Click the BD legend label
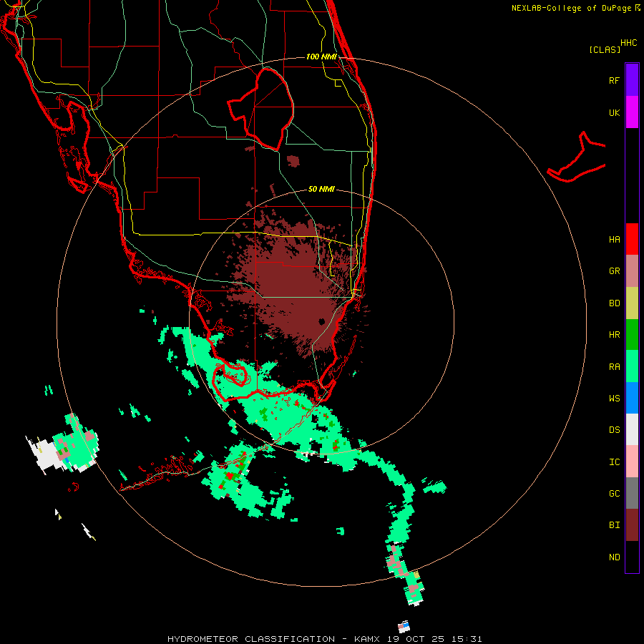The width and height of the screenshot is (644, 644). [614, 303]
